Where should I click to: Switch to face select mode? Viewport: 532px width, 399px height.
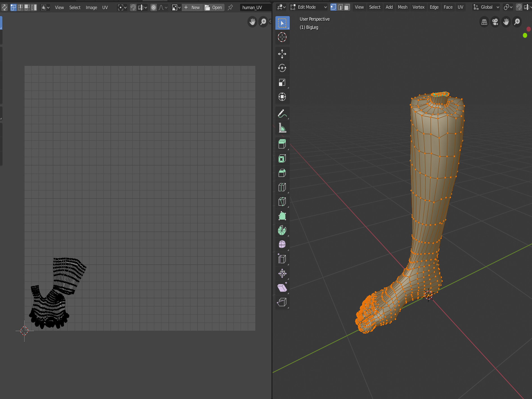[x=347, y=7]
